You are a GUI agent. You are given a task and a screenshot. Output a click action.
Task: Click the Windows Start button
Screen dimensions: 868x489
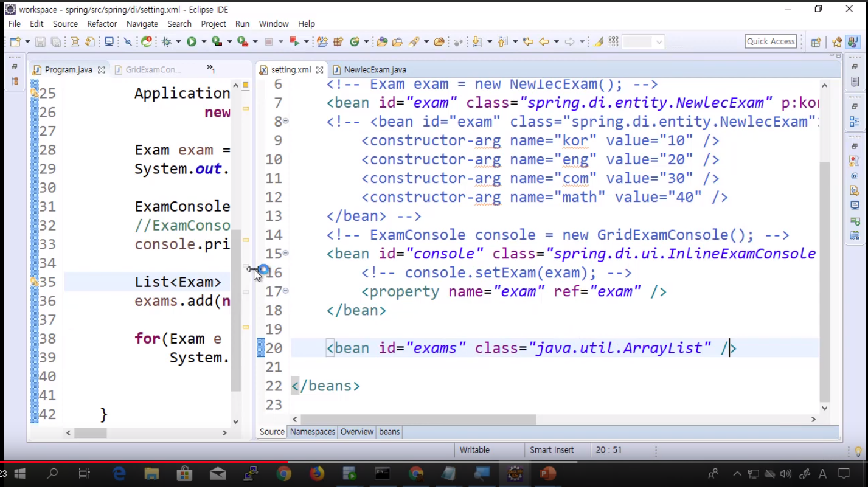(19, 474)
